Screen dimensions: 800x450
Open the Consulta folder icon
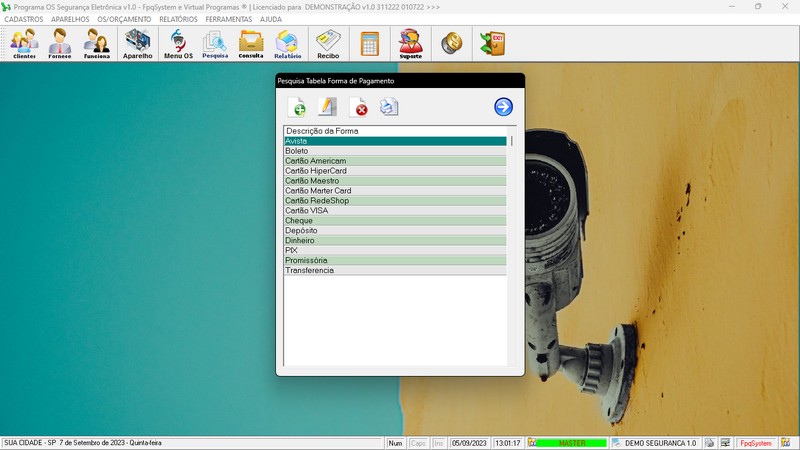(251, 44)
